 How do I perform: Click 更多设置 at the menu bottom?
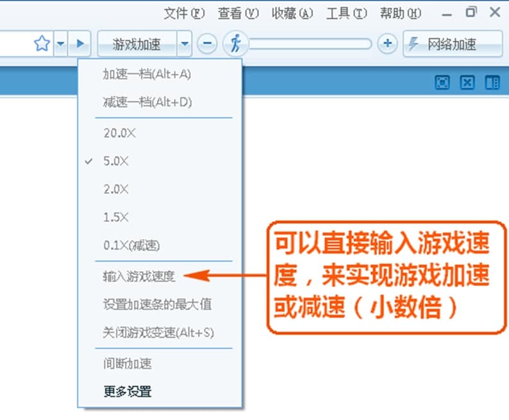tap(128, 391)
